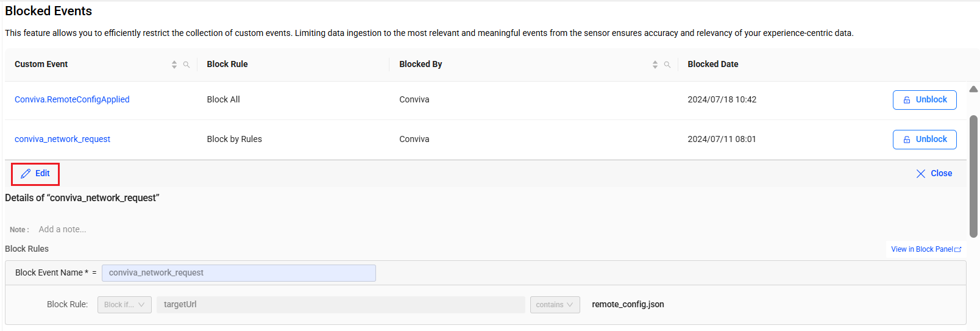This screenshot has width=980, height=331.
Task: Expand the Block if... dropdown
Action: click(124, 305)
